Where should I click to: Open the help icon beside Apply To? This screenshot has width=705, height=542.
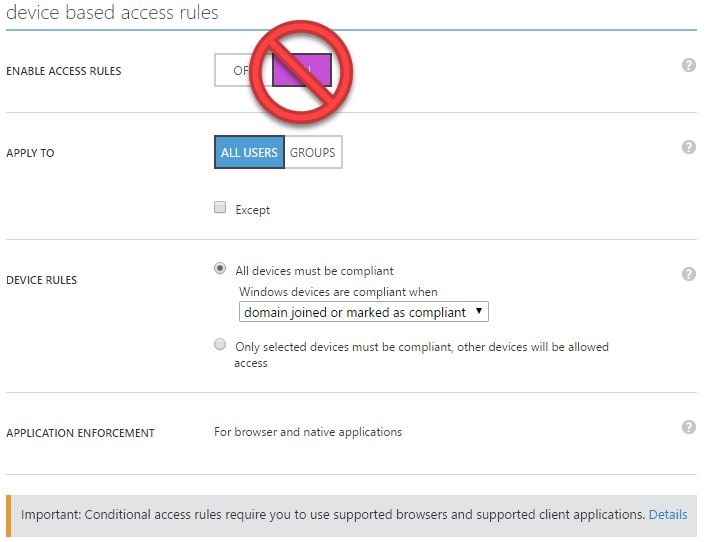pos(688,147)
